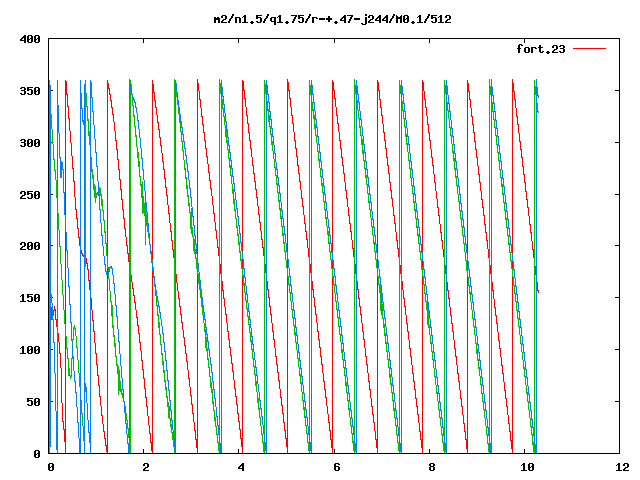The width and height of the screenshot is (640, 480).
Task: Click the x-axis label 12
Action: tap(622, 467)
